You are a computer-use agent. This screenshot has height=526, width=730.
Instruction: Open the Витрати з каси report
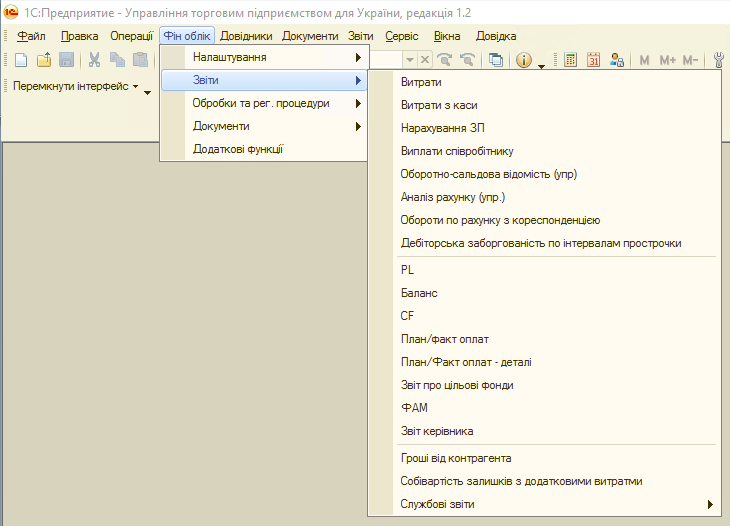[556, 105]
